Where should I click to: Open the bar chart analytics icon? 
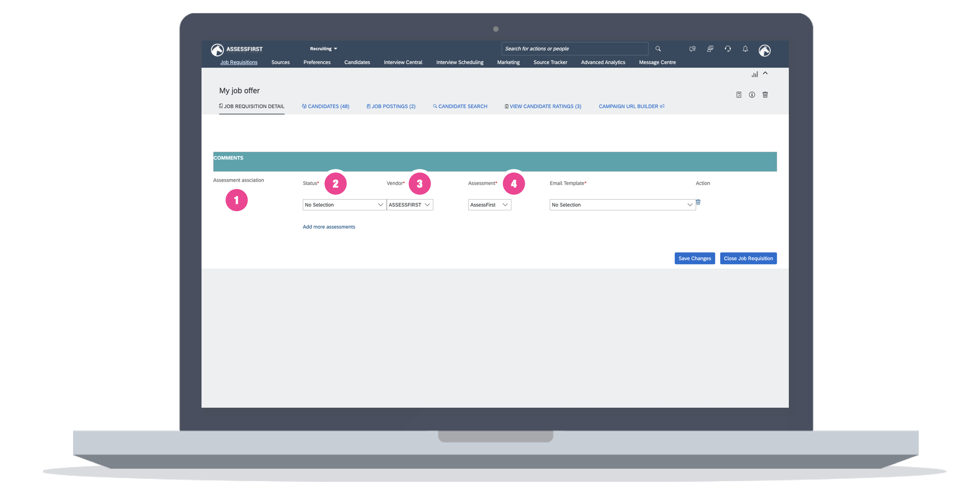tap(754, 75)
